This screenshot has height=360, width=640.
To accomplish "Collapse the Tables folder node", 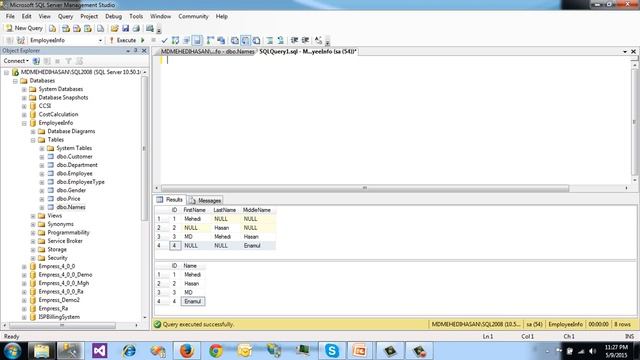I will [33, 140].
